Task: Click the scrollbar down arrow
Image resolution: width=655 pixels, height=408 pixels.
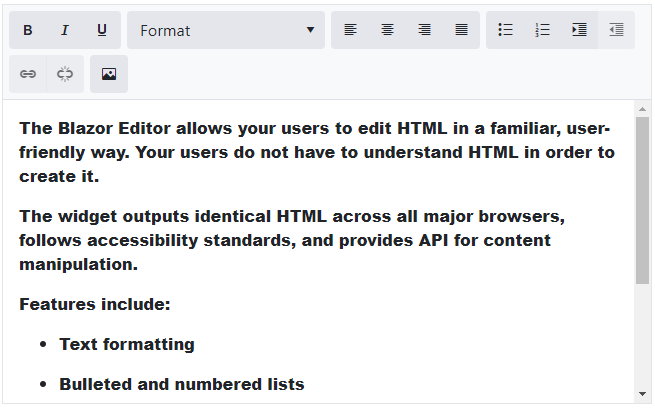Action: (x=642, y=393)
